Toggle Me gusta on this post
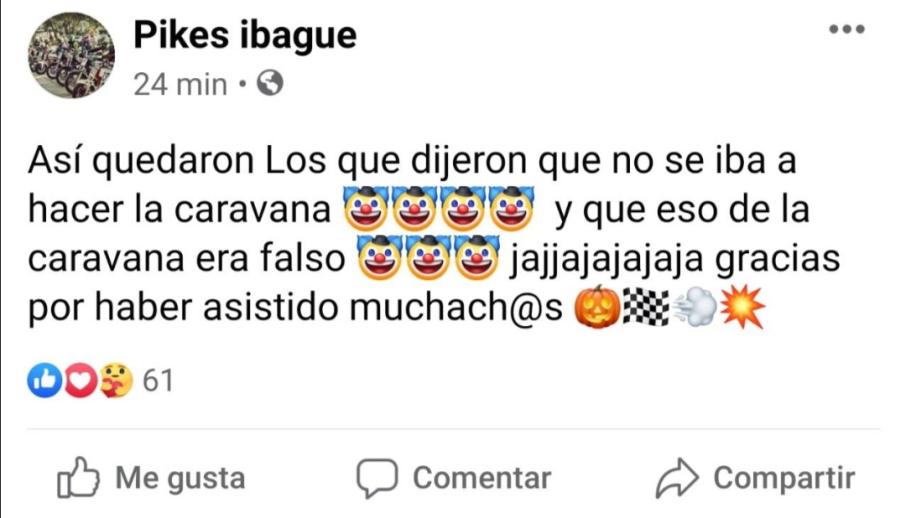This screenshot has height=518, width=906. click(151, 478)
